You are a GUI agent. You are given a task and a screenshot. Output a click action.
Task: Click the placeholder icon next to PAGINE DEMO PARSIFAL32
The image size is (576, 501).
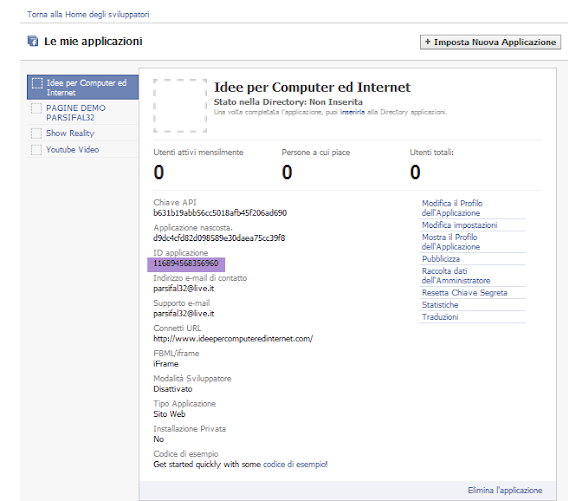(x=36, y=108)
